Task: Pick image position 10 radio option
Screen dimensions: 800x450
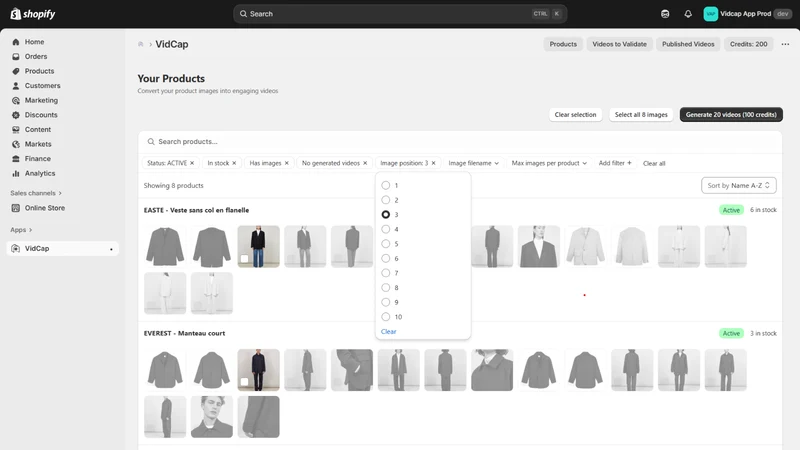Action: click(x=386, y=317)
